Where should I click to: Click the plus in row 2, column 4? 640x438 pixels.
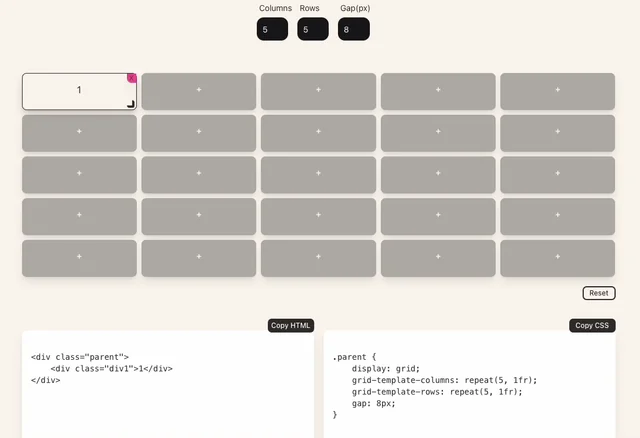pos(438,133)
